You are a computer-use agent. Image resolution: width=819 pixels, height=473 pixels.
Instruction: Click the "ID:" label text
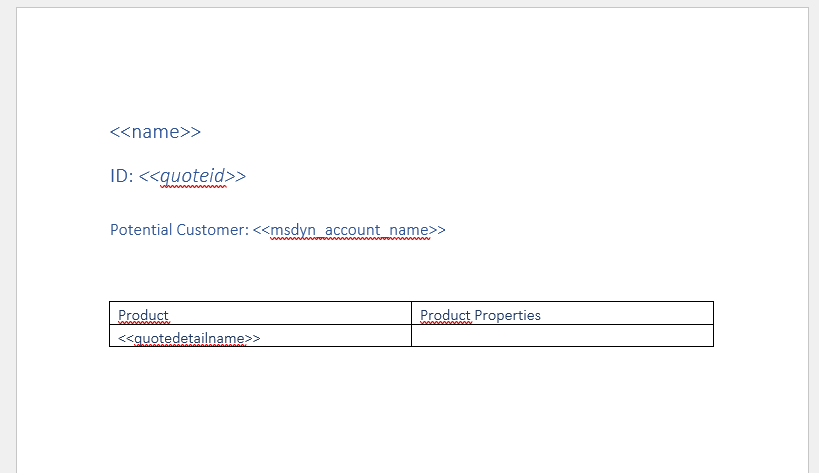point(122,176)
